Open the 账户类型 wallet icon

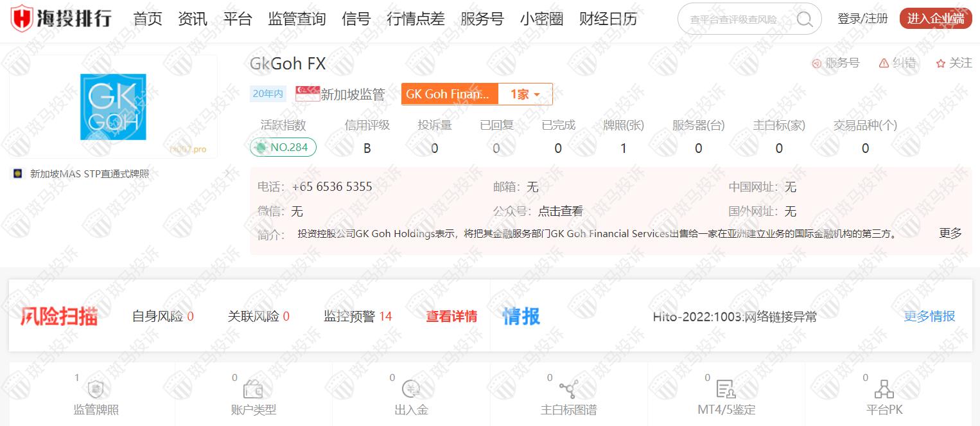253,389
